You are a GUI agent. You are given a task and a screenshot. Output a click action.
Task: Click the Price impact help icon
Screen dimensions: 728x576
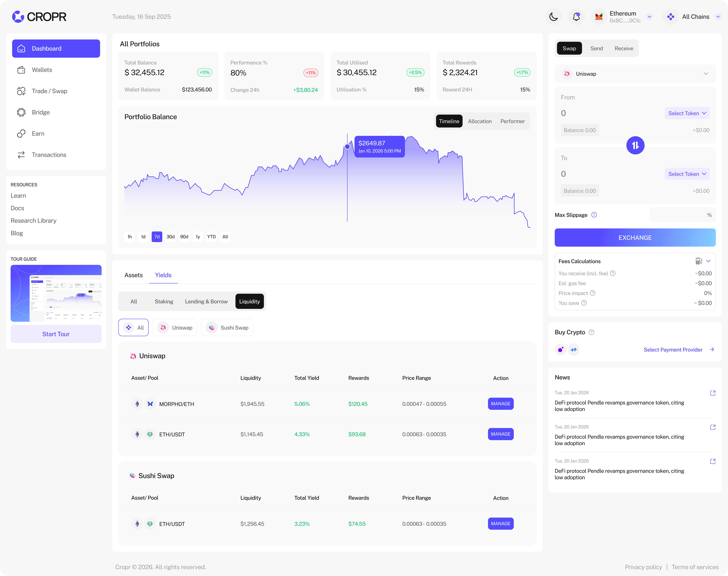tap(593, 293)
